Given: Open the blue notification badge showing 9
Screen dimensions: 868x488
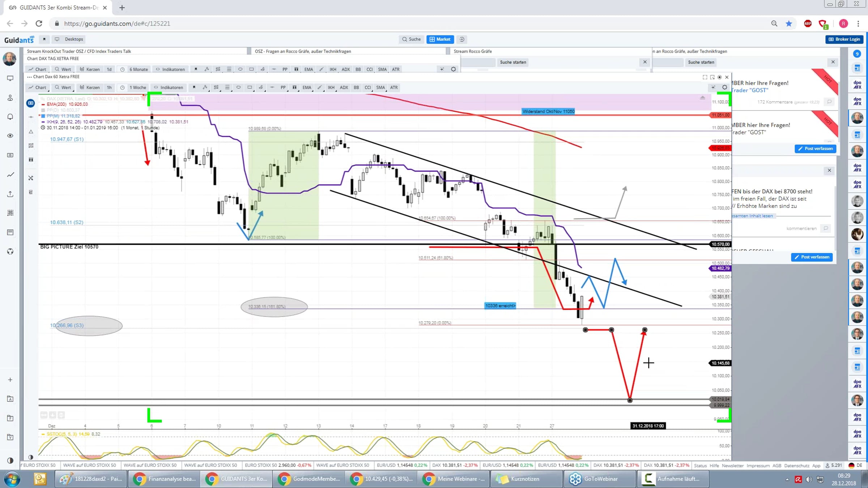Looking at the screenshot, I should (857, 54).
